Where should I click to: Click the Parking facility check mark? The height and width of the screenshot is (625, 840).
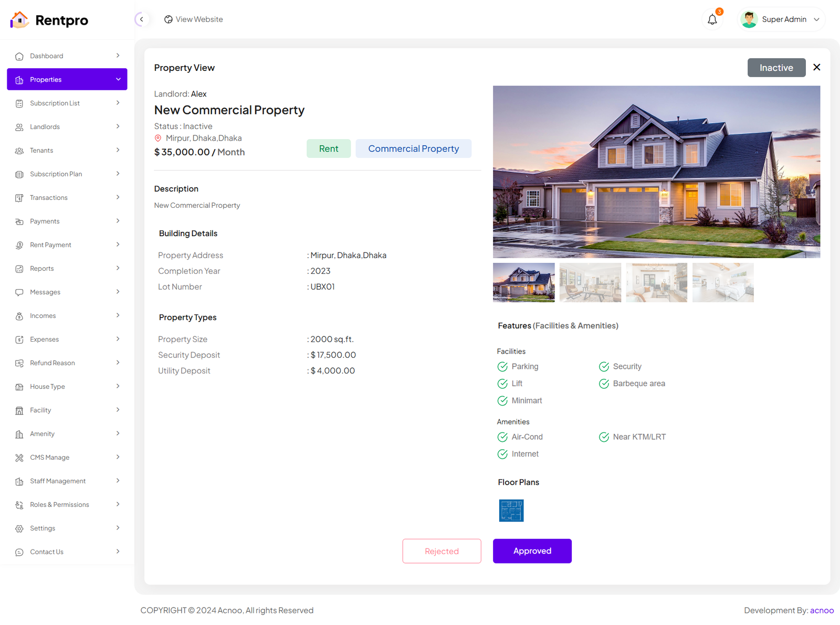pyautogui.click(x=502, y=367)
